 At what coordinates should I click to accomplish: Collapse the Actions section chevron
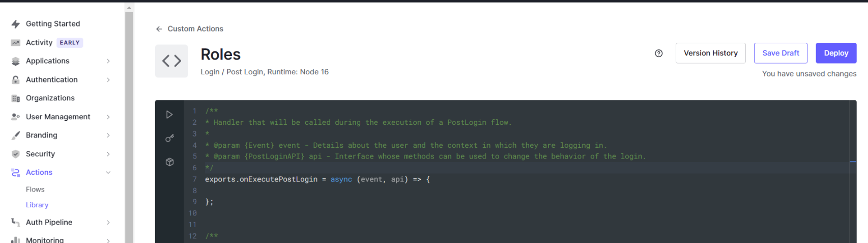click(108, 173)
